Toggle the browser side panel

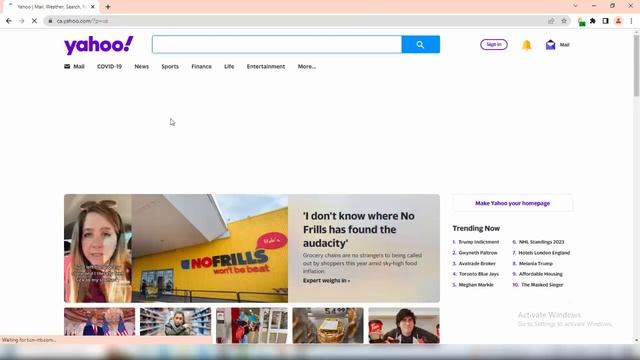(x=605, y=21)
